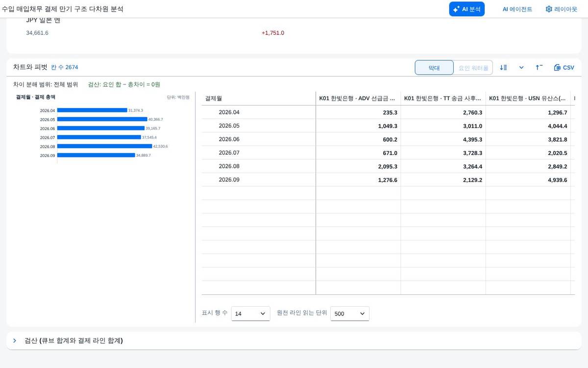
Task: Click the sort descending icon
Action: pyautogui.click(x=503, y=67)
